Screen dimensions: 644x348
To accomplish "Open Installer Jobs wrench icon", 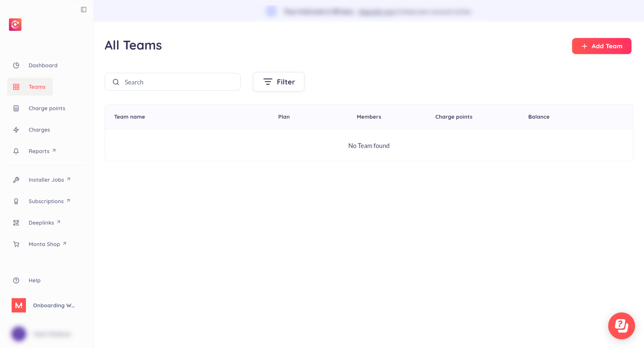I will point(16,180).
